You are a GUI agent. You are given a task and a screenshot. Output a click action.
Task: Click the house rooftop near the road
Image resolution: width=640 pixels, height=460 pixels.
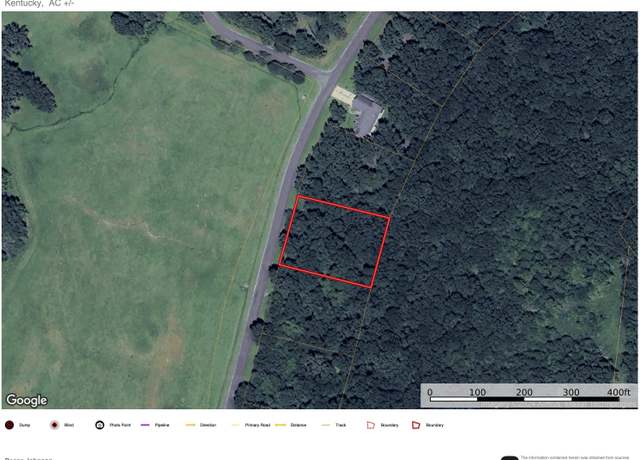[367, 114]
